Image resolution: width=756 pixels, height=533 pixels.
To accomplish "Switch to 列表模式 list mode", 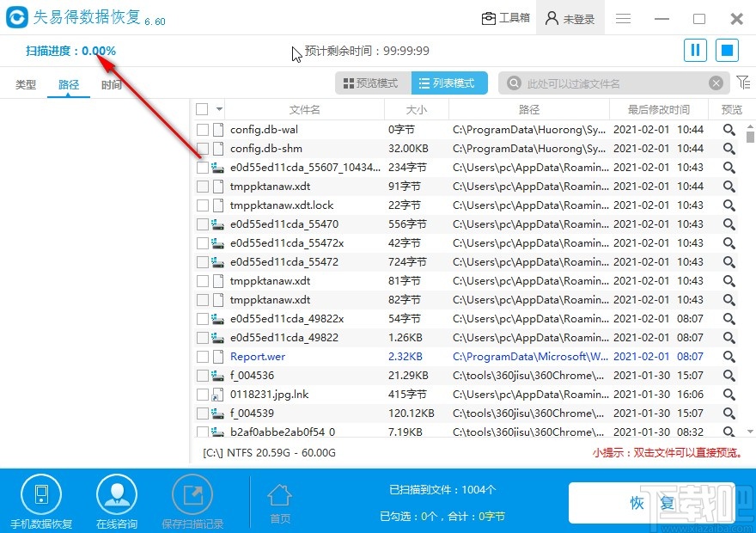I will (x=449, y=83).
